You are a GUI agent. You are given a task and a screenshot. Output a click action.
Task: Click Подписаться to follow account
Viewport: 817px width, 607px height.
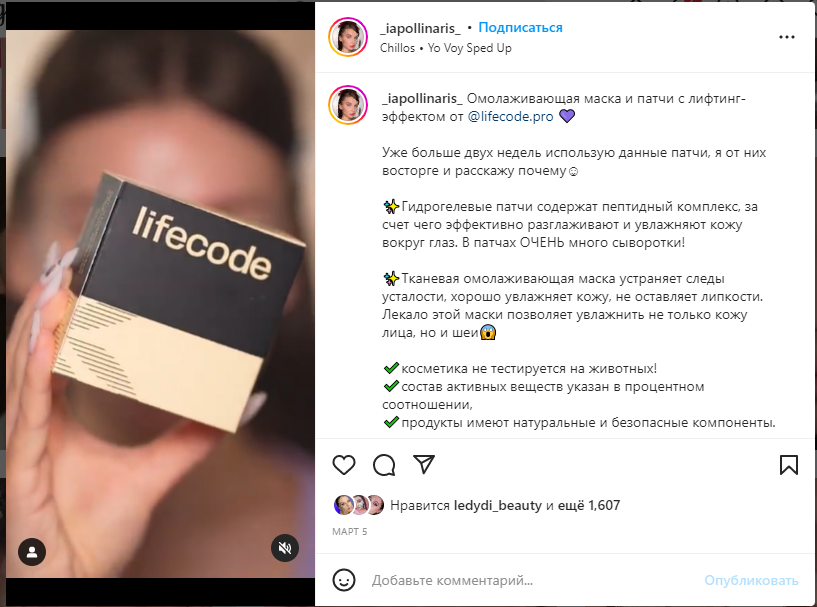click(520, 28)
